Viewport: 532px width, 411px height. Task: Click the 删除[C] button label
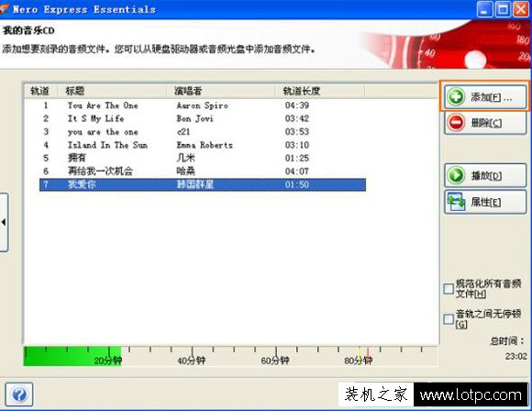click(x=486, y=123)
